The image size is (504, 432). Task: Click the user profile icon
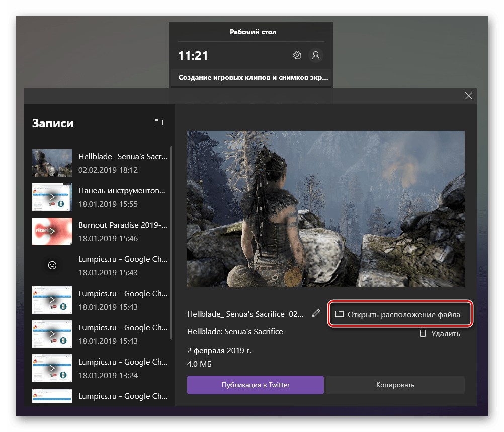click(x=316, y=55)
